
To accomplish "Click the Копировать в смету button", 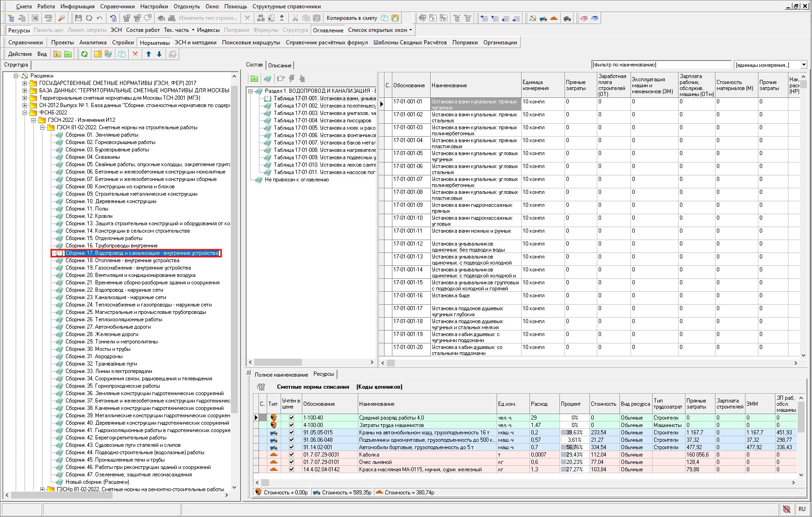I will [352, 18].
